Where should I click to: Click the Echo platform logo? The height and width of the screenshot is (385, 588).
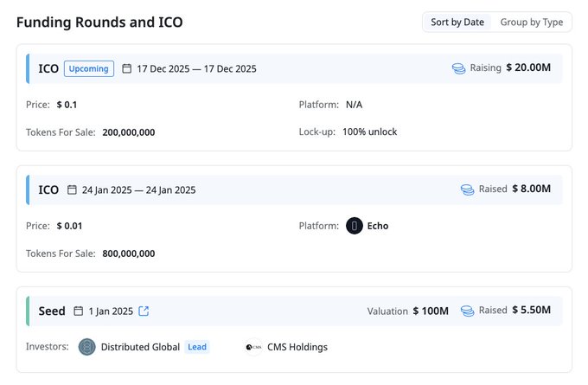[x=354, y=226]
